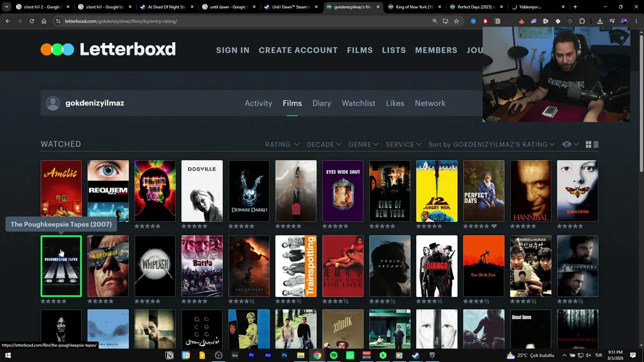This screenshot has height=362, width=644.
Task: Open the Perfect Days poster
Action: pyautogui.click(x=484, y=191)
